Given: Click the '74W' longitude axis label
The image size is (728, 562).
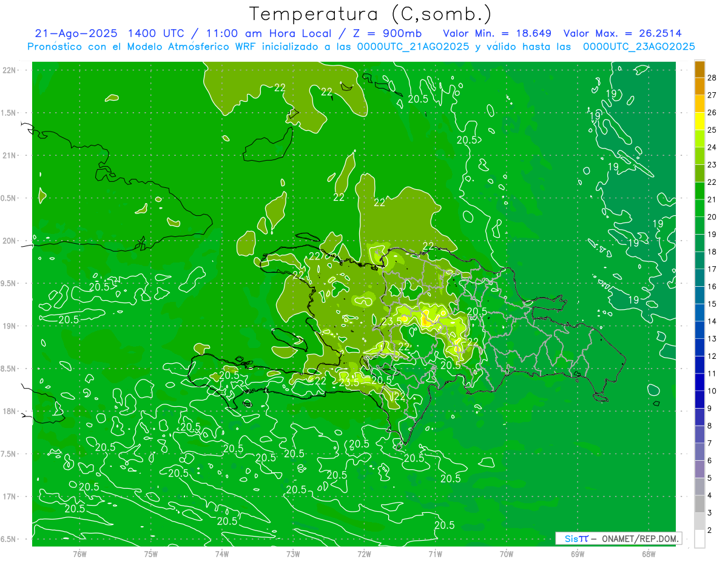Looking at the screenshot, I should coord(222,554).
